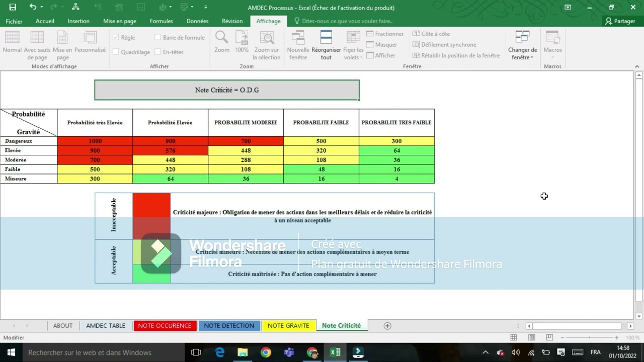Viewport: 644px width, 362px height.
Task: Select the red cell with value 1000
Action: 95,141
